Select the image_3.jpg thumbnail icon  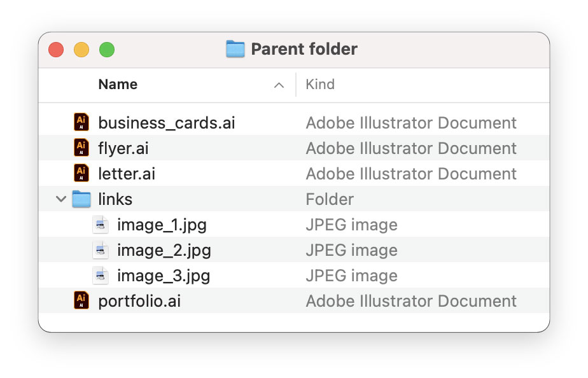tap(100, 276)
